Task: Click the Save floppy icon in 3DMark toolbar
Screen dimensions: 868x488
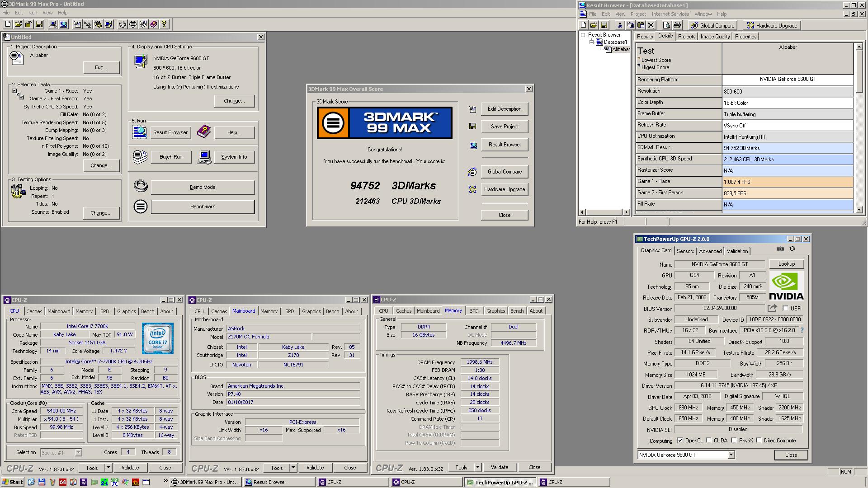Action: point(39,24)
